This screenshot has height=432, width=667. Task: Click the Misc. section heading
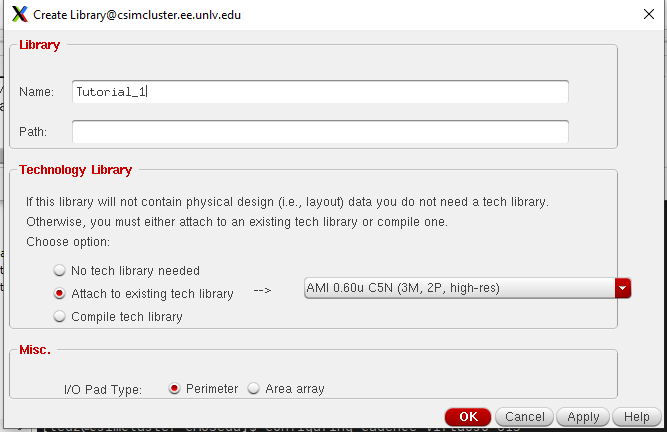pyautogui.click(x=35, y=350)
